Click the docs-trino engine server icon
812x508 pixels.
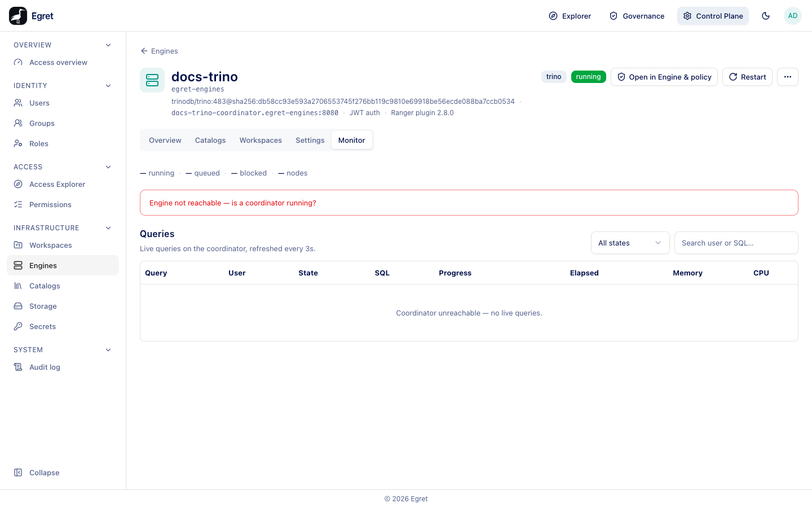(152, 80)
